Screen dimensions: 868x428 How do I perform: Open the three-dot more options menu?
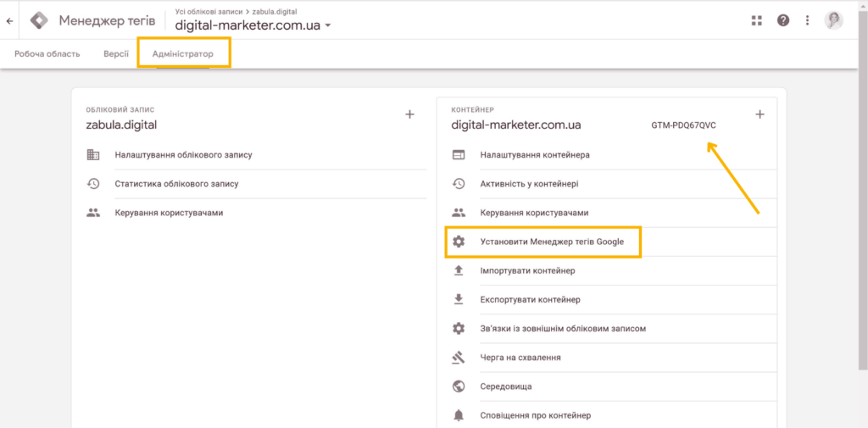click(808, 20)
